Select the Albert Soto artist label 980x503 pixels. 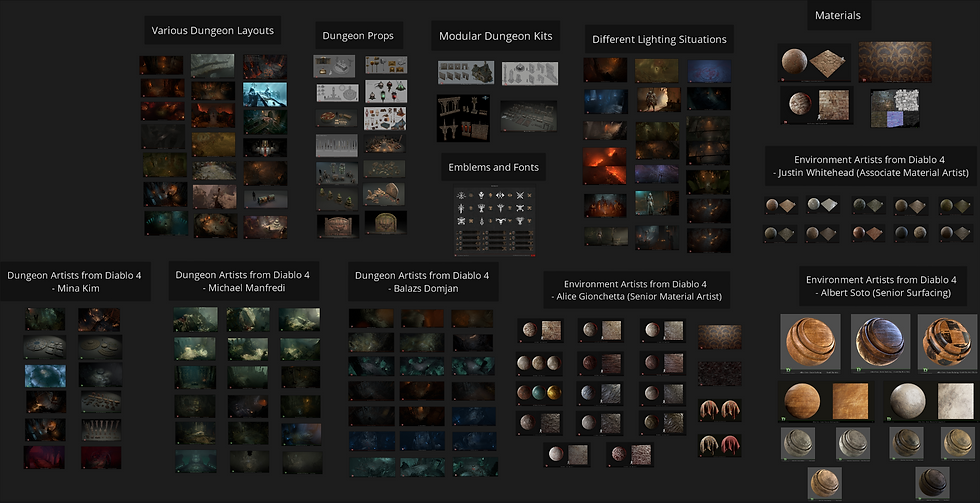point(881,286)
